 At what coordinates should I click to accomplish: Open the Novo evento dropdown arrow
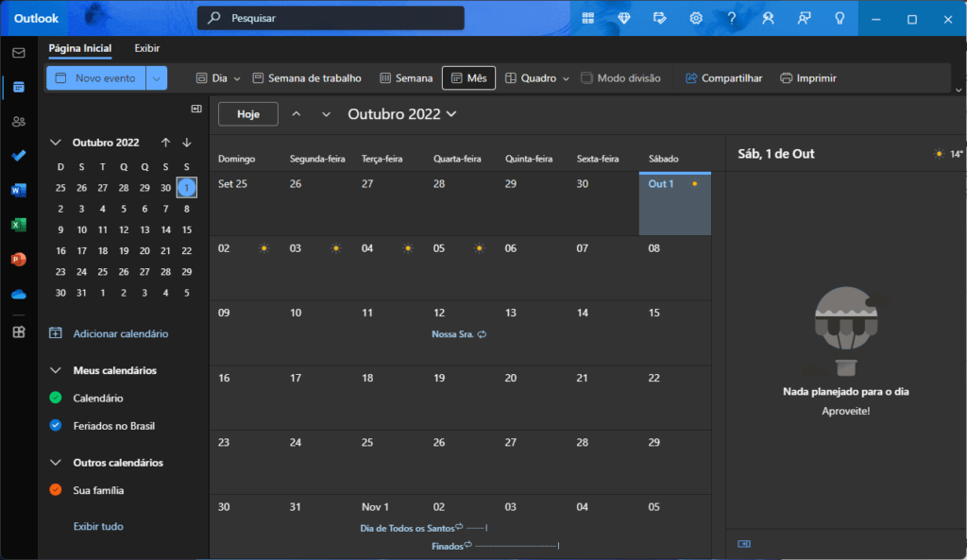157,78
